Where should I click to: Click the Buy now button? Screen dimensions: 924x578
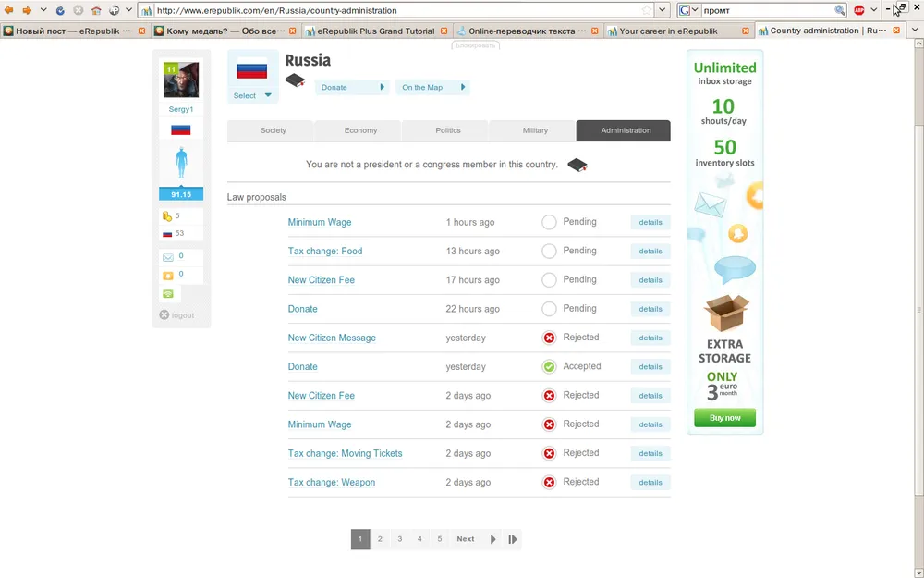pyautogui.click(x=724, y=418)
